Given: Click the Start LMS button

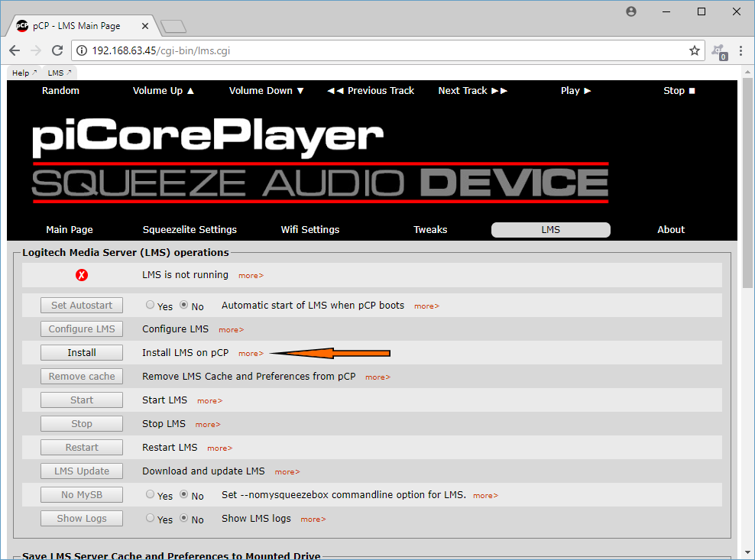Looking at the screenshot, I should (x=81, y=400).
